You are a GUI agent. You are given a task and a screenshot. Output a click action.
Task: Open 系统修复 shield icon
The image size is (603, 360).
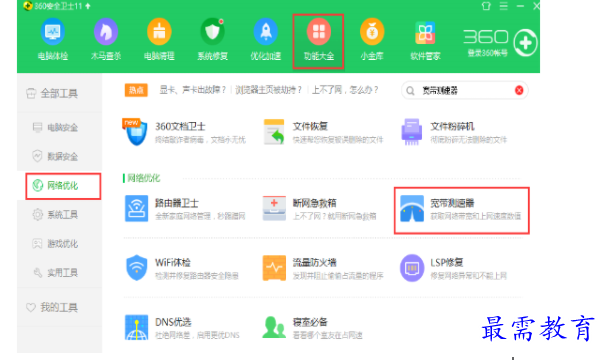tap(212, 32)
